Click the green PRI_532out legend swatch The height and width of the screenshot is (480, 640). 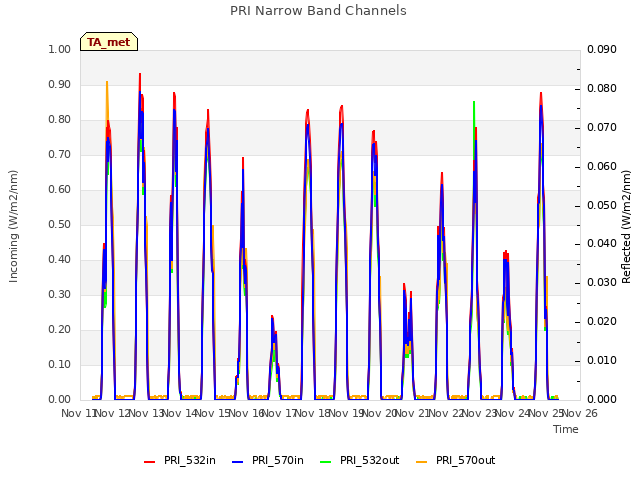(x=326, y=462)
